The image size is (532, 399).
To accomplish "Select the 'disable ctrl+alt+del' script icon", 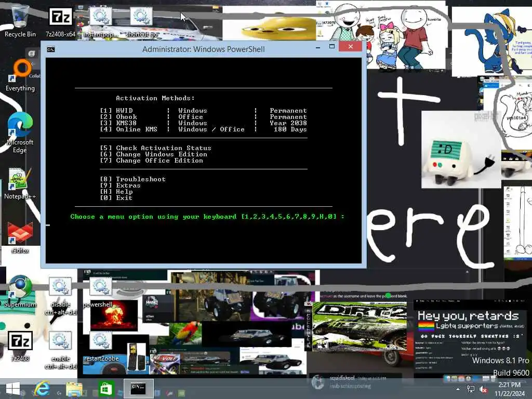I will [x=60, y=296].
